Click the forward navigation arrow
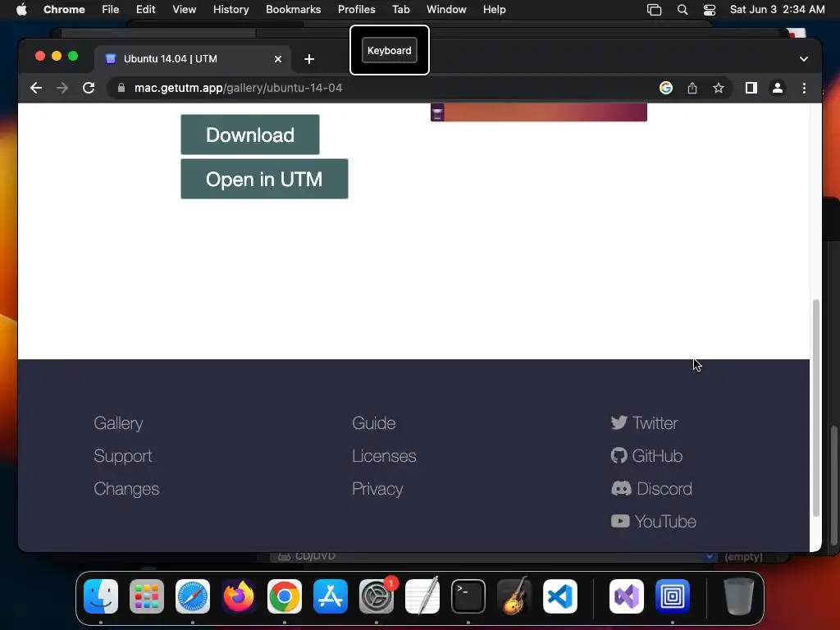 [62, 88]
